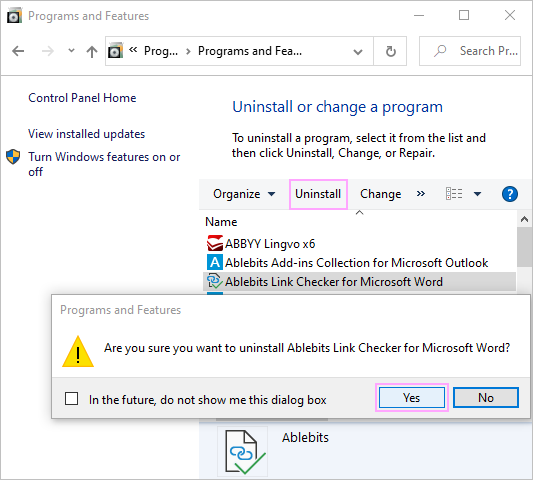Screen dimensions: 533x480
Task: Click the ABBYY Lingvo x6 program icon
Action: (215, 243)
